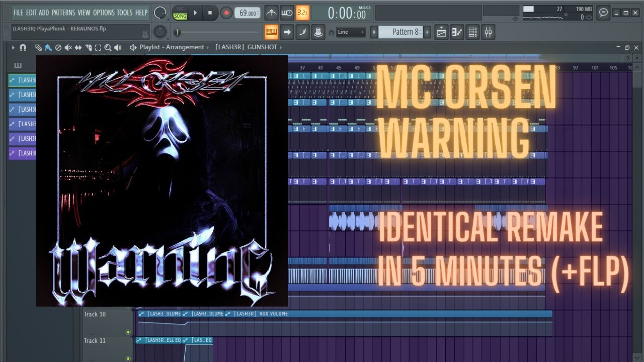The image size is (644, 362).
Task: Click bar 105 on the timeline ruler
Action: (x=613, y=67)
